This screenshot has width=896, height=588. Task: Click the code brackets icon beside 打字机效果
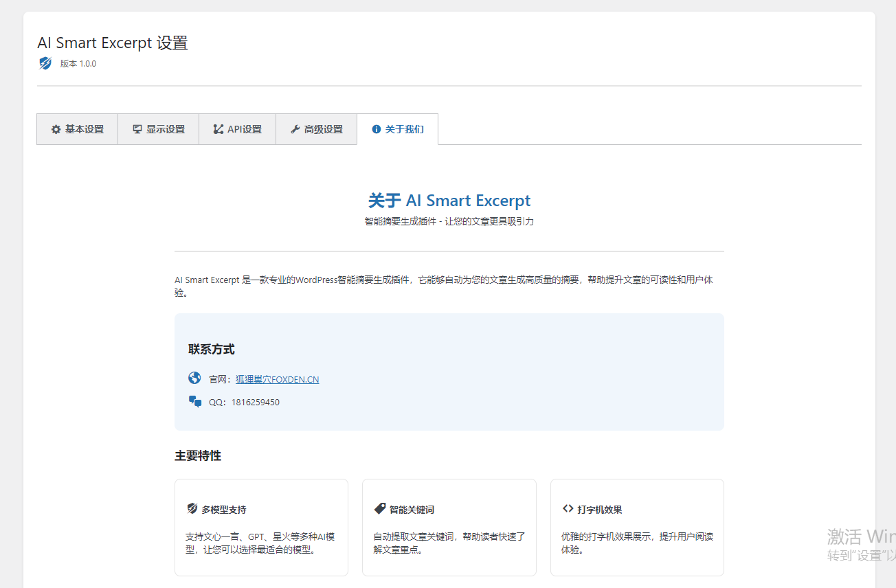click(568, 508)
